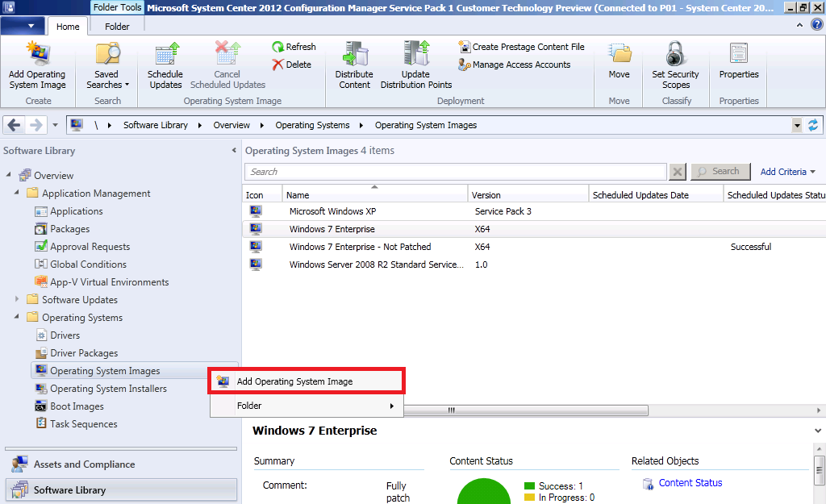
Task: Click Software Library in the breadcrumb
Action: point(156,125)
